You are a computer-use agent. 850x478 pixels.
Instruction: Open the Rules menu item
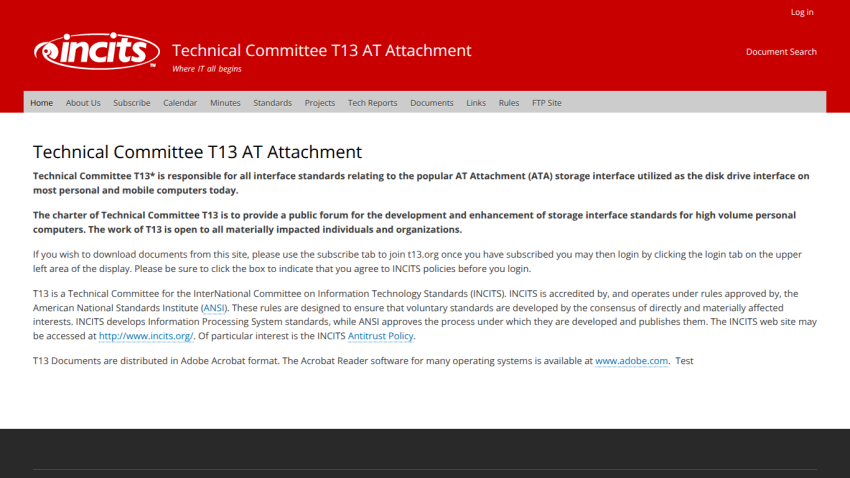tap(509, 102)
